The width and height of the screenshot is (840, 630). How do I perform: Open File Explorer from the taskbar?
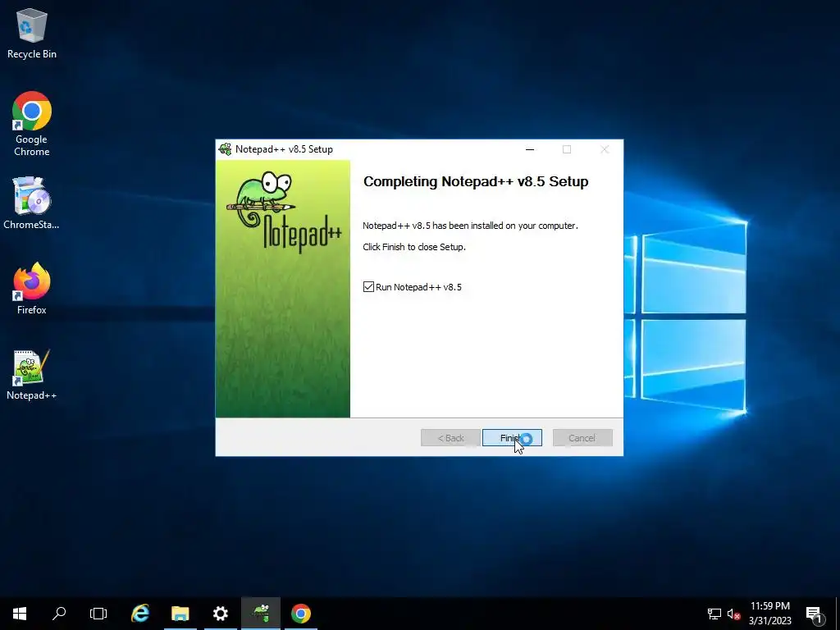(180, 614)
